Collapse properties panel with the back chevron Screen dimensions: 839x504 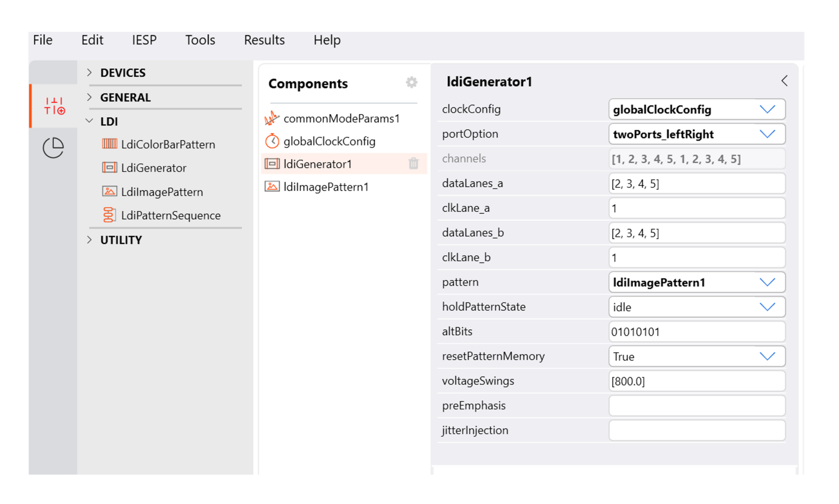[784, 81]
